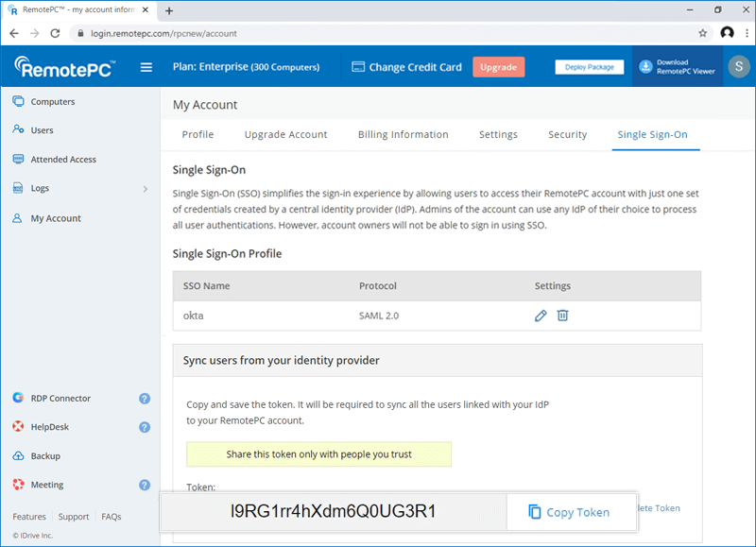Image resolution: width=756 pixels, height=547 pixels.
Task: Click the copy icon beside Copy Token
Action: [x=534, y=512]
